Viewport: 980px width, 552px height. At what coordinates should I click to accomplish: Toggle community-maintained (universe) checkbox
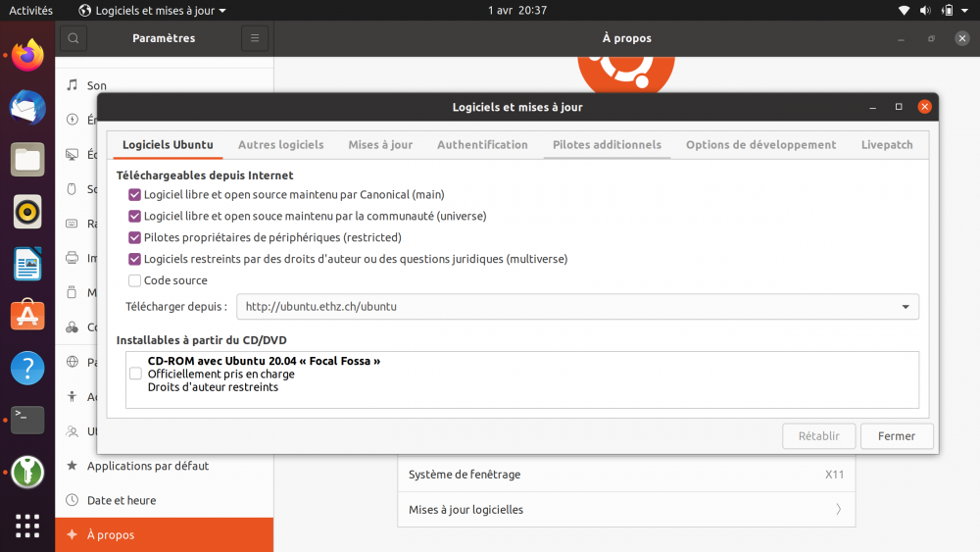134,216
